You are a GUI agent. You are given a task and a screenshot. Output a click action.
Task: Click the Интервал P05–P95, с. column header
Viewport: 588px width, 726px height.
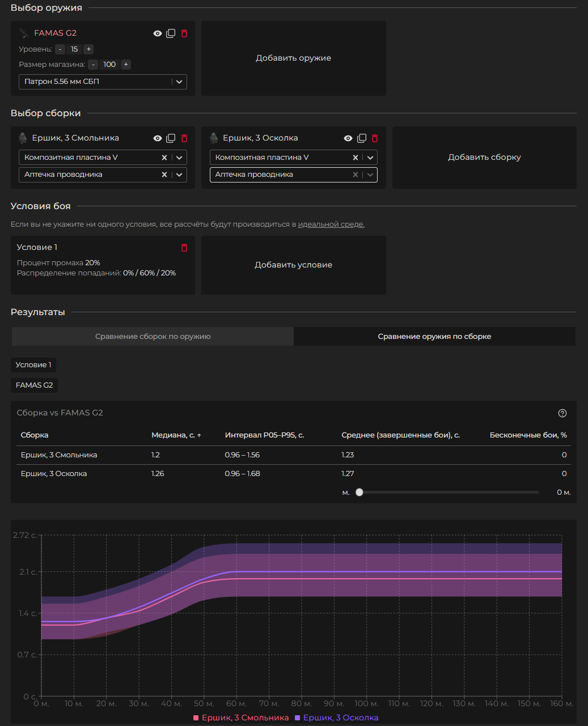pyautogui.click(x=264, y=435)
